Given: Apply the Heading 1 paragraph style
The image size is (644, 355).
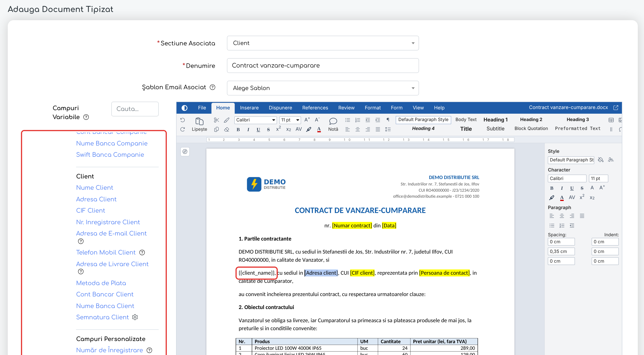Looking at the screenshot, I should pyautogui.click(x=495, y=120).
